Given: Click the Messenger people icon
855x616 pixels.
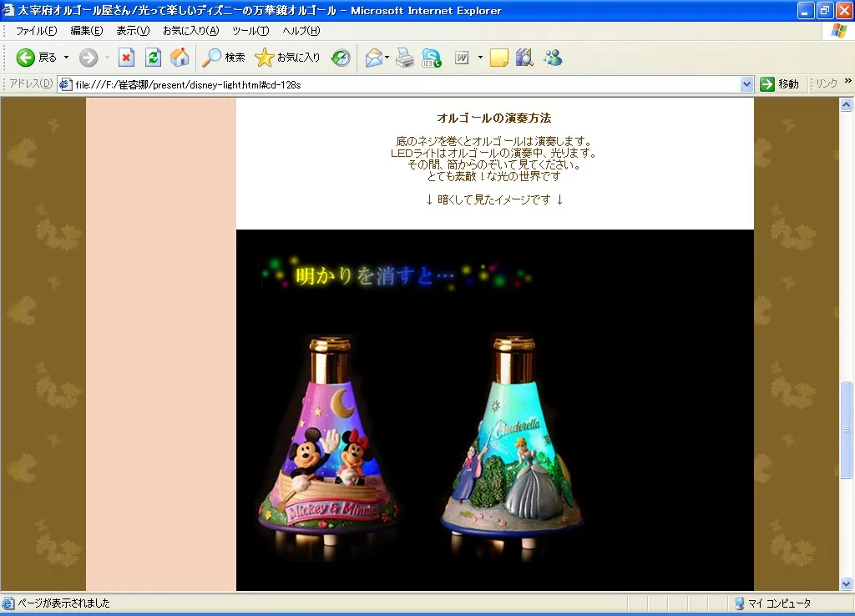Looking at the screenshot, I should [x=553, y=58].
